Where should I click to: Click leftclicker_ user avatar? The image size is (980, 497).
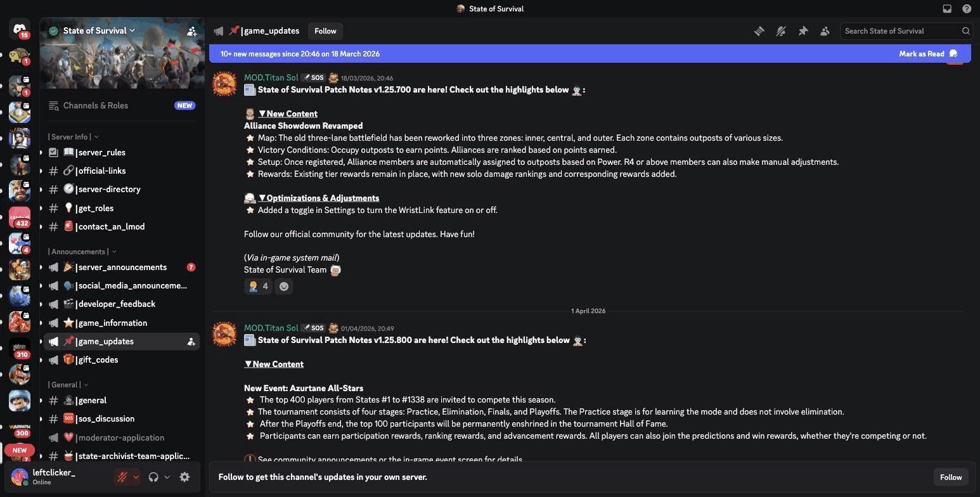[x=20, y=477]
